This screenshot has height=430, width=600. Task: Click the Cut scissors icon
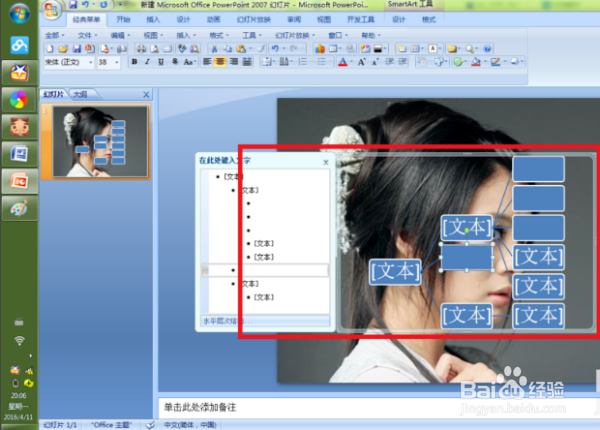[x=214, y=49]
